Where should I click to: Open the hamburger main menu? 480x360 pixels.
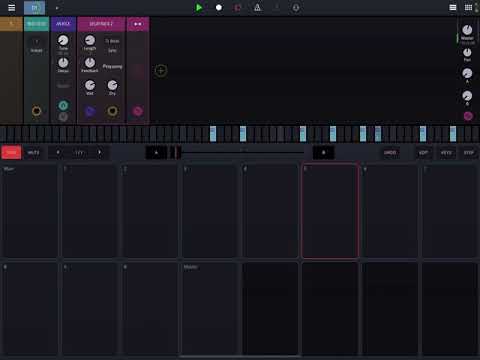11,7
